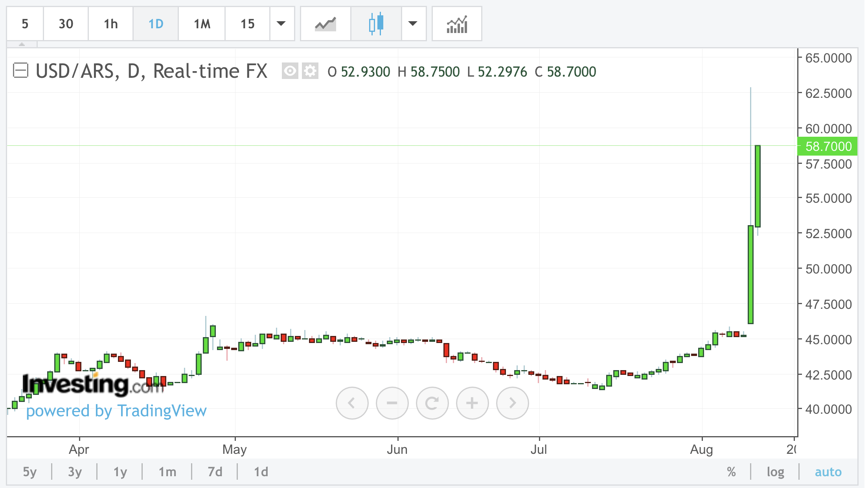Toggle percent scale mode
Screen dimensions: 868x488
pos(731,471)
